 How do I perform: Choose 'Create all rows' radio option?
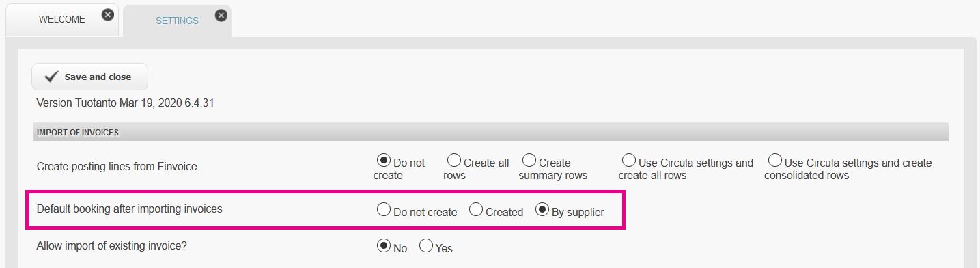[x=454, y=161]
